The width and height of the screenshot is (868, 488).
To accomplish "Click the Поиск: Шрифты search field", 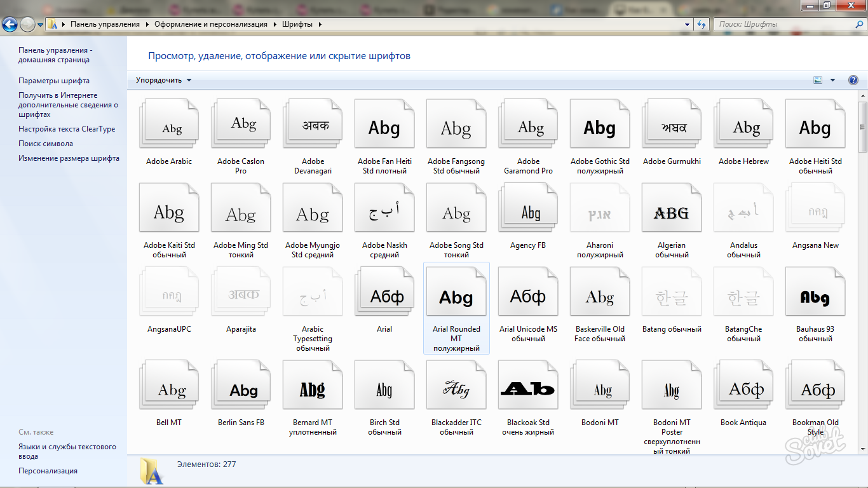I will tap(789, 24).
